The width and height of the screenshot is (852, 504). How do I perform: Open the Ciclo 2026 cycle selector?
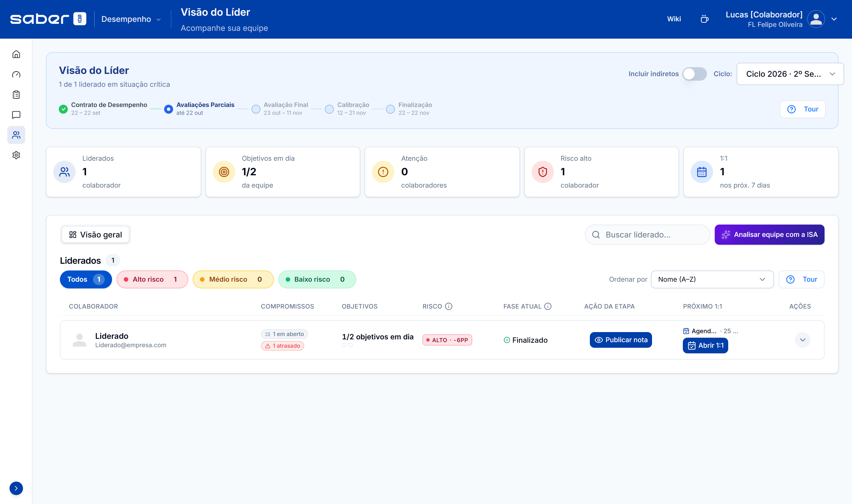(790, 74)
